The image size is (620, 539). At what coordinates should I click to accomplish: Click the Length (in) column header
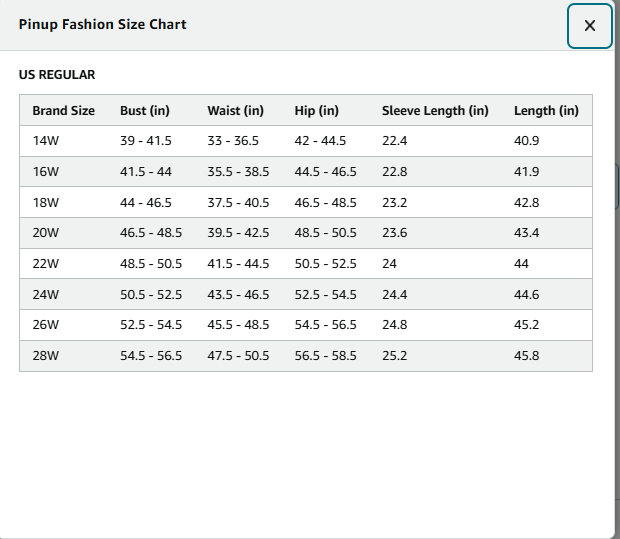tap(546, 111)
